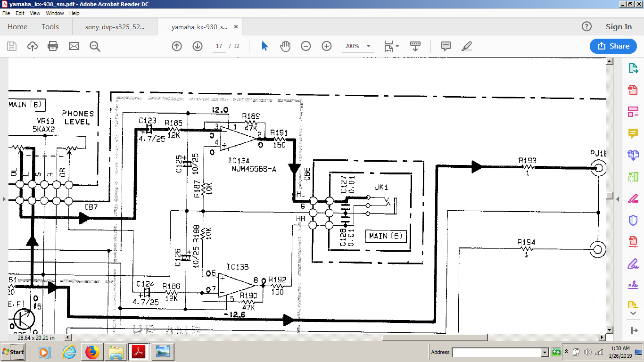Image resolution: width=644 pixels, height=362 pixels.
Task: Go to next page arrow
Action: pos(198,46)
